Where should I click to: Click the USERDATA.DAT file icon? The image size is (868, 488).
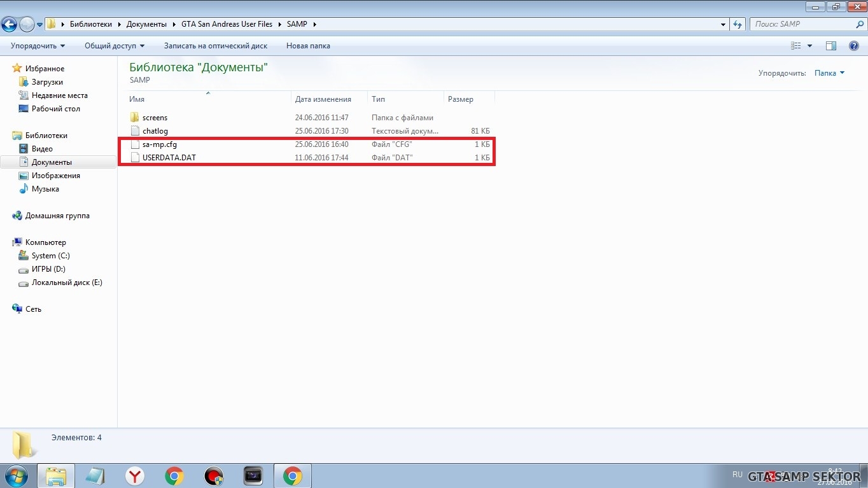pos(134,158)
